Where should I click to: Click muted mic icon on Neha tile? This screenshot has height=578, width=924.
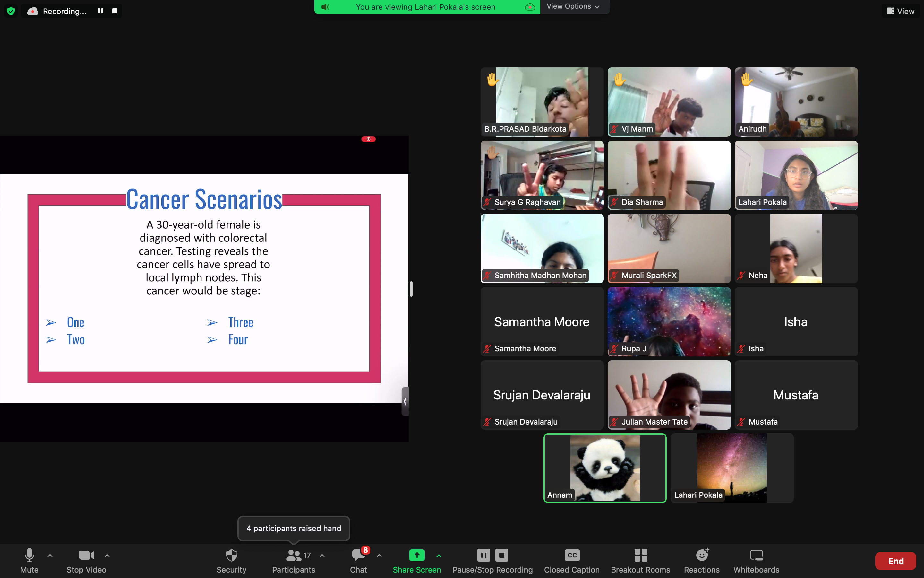coord(741,275)
